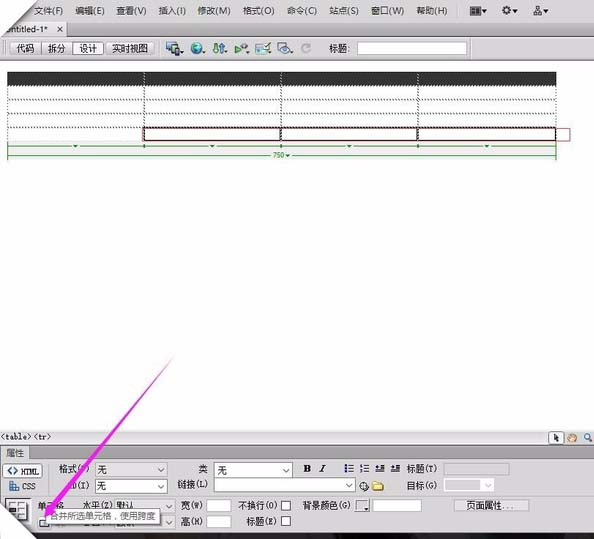Click the browse for file folder icon
This screenshot has height=539, width=594.
378,486
